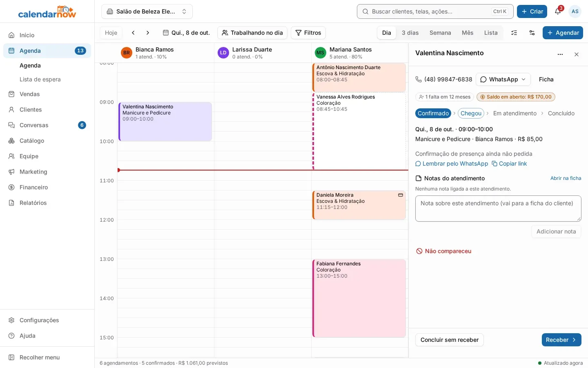Open the notifications bell icon

(558, 11)
